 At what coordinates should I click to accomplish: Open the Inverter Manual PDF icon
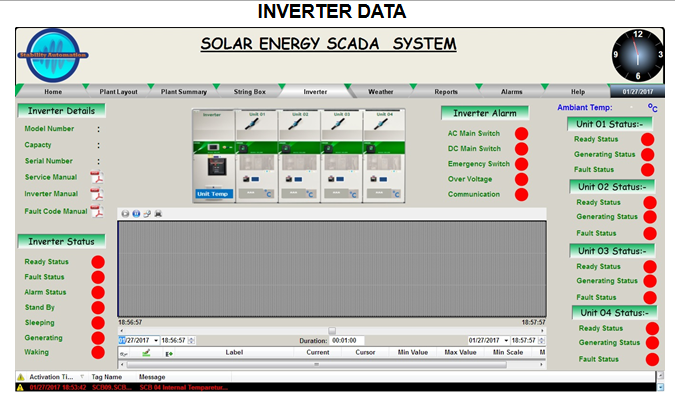[x=97, y=194]
